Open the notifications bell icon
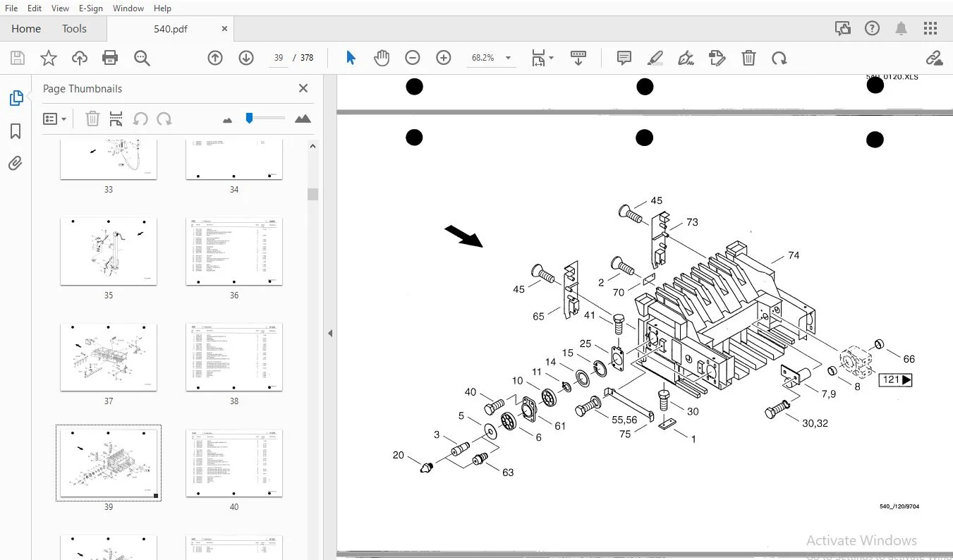 [902, 28]
